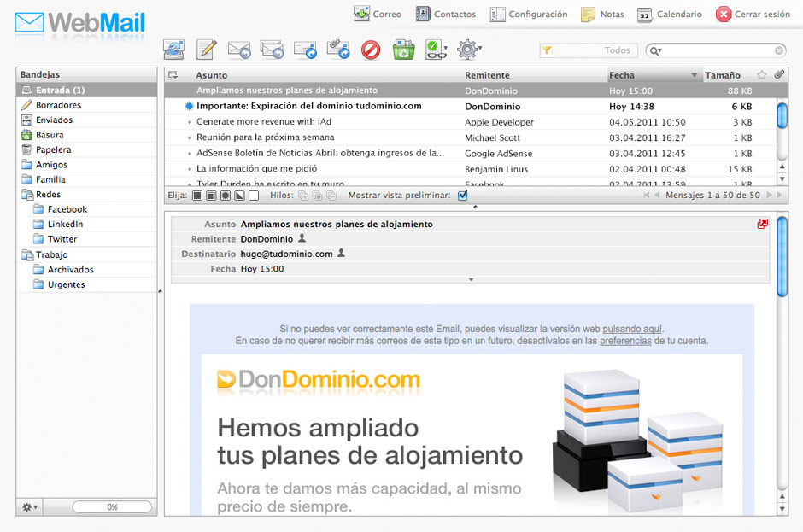
Task: Open the Borradores folder
Action: [86, 105]
